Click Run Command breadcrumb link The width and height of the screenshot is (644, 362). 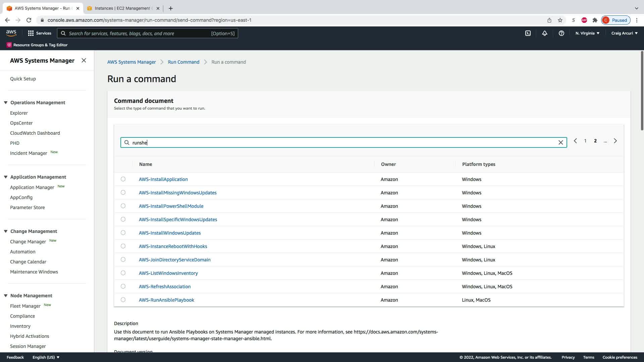[x=183, y=62]
